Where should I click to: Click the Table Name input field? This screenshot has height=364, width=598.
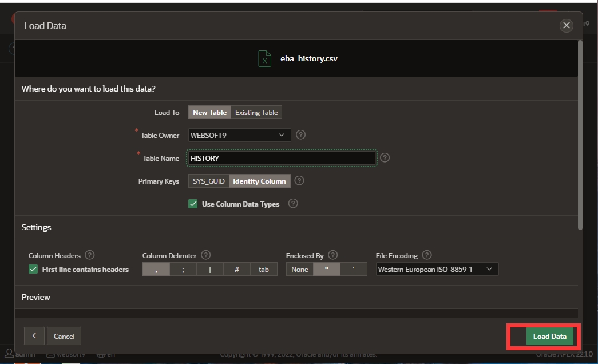coord(282,158)
